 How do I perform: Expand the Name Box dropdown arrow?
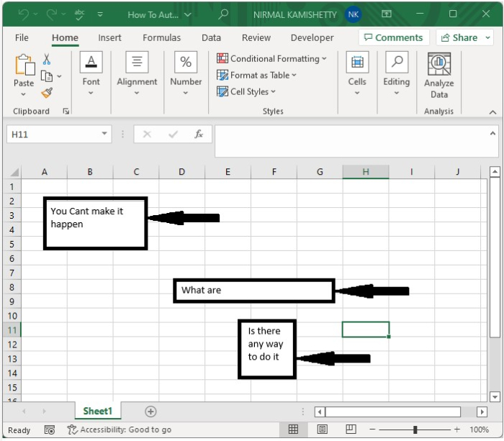104,134
